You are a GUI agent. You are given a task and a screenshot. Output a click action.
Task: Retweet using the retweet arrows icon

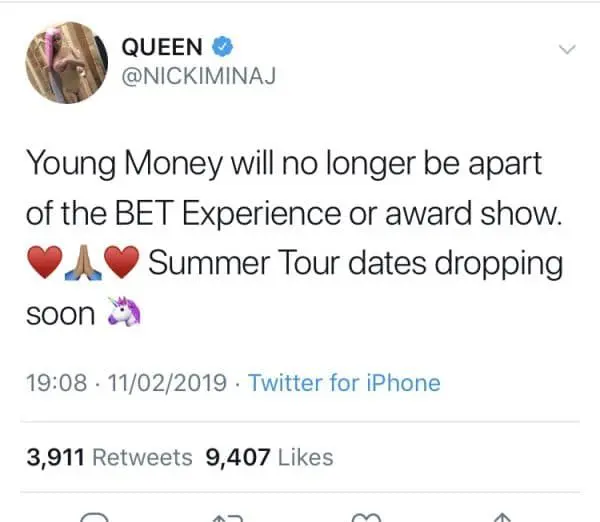(x=228, y=517)
